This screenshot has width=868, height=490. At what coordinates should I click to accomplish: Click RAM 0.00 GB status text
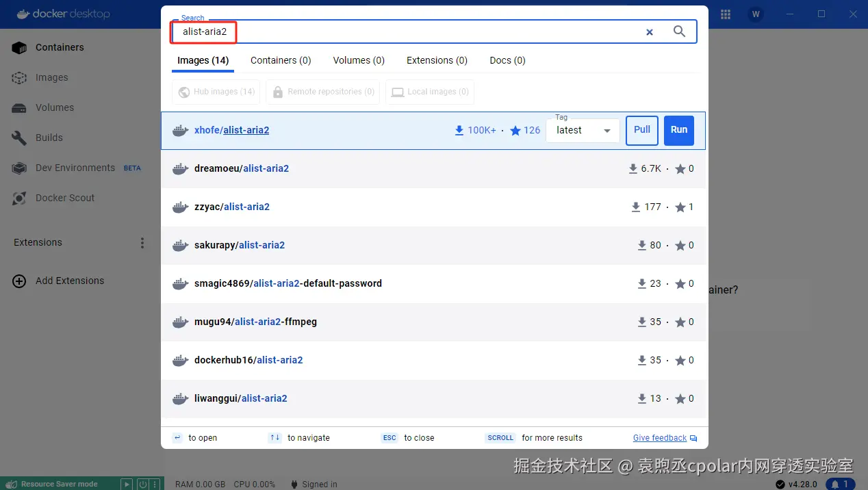(200, 484)
